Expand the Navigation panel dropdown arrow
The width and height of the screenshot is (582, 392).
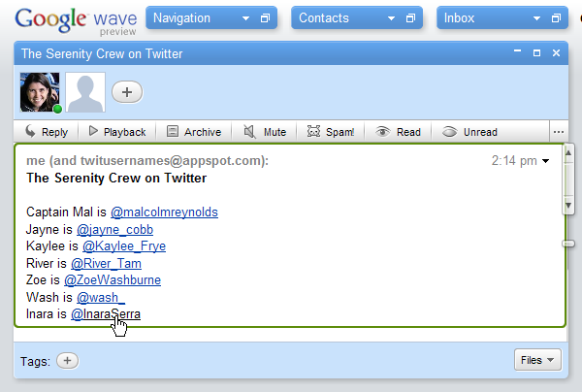pyautogui.click(x=245, y=18)
